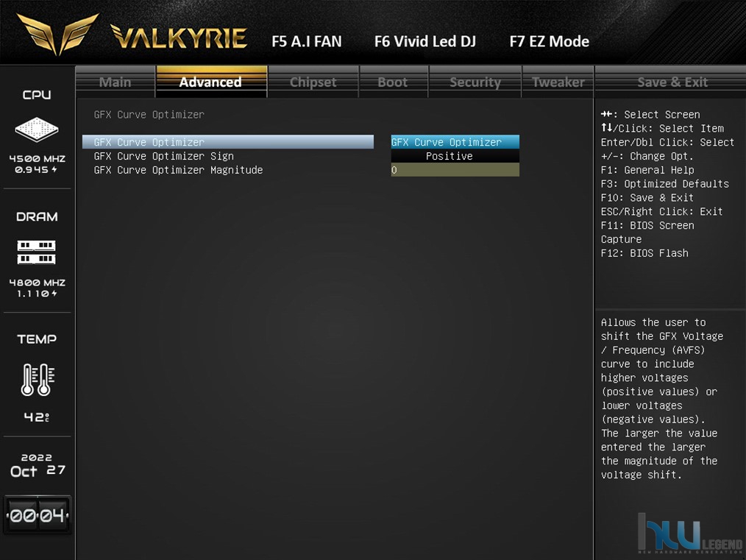Click the F10: Save & Exit hint

pos(647,197)
